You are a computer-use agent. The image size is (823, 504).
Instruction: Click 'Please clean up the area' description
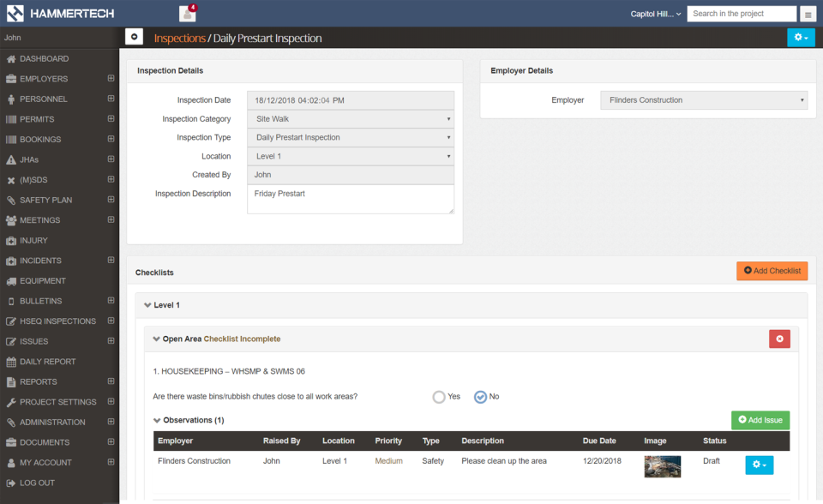coord(504,461)
